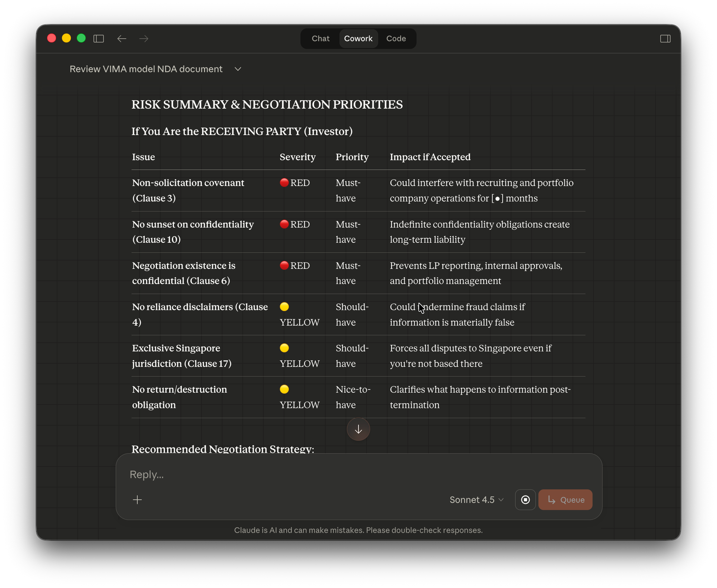Click the yellow dot on Exclusive Singapore jurisdiction row
717x588 pixels.
284,348
